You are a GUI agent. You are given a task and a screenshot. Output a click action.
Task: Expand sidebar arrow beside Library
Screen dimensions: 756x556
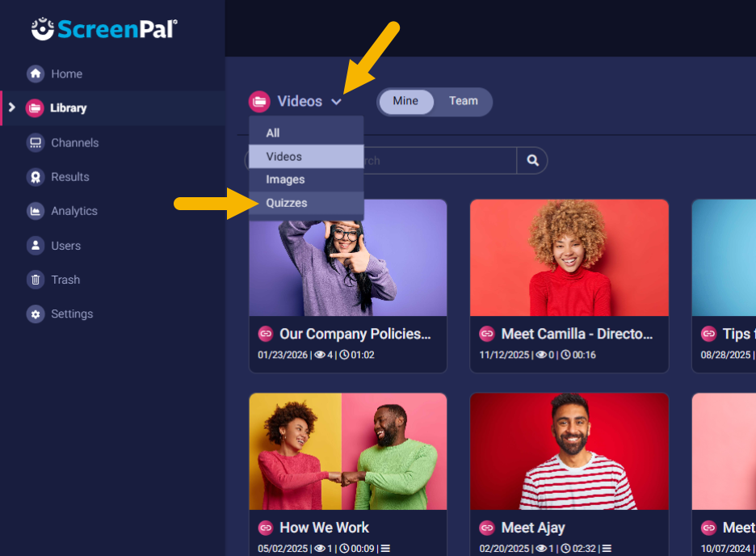(11, 107)
